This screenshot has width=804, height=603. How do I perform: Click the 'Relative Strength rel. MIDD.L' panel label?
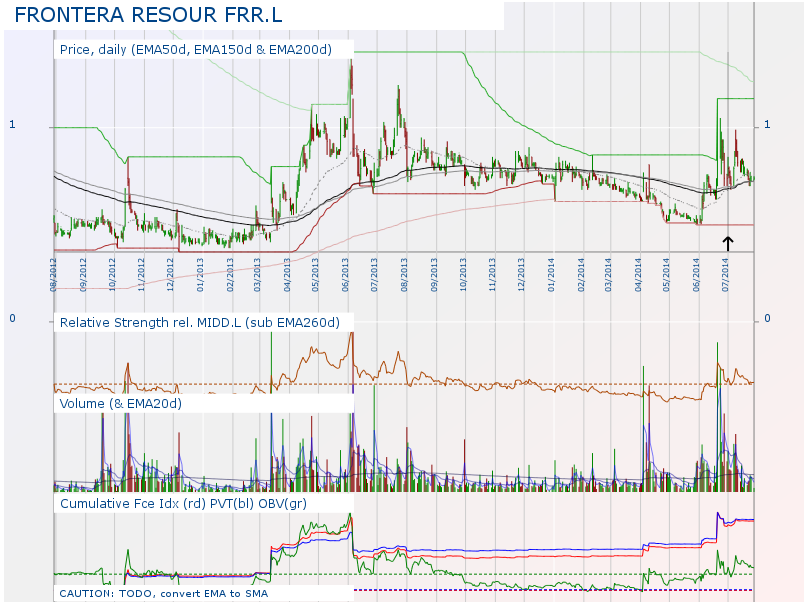tap(200, 323)
